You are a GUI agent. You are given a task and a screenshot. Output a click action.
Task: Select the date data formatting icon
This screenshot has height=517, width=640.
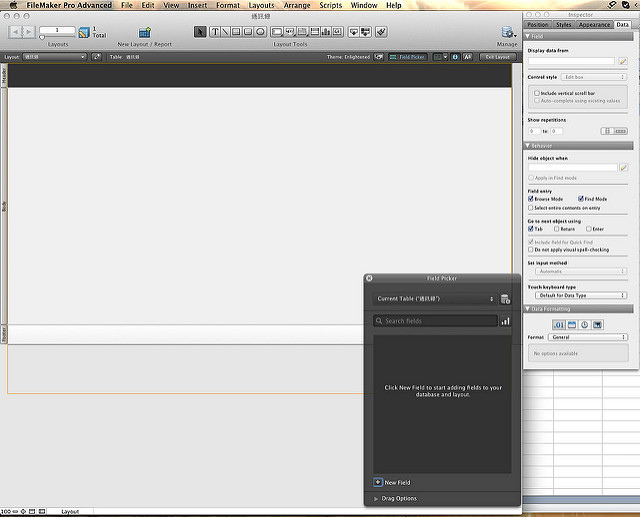572,325
